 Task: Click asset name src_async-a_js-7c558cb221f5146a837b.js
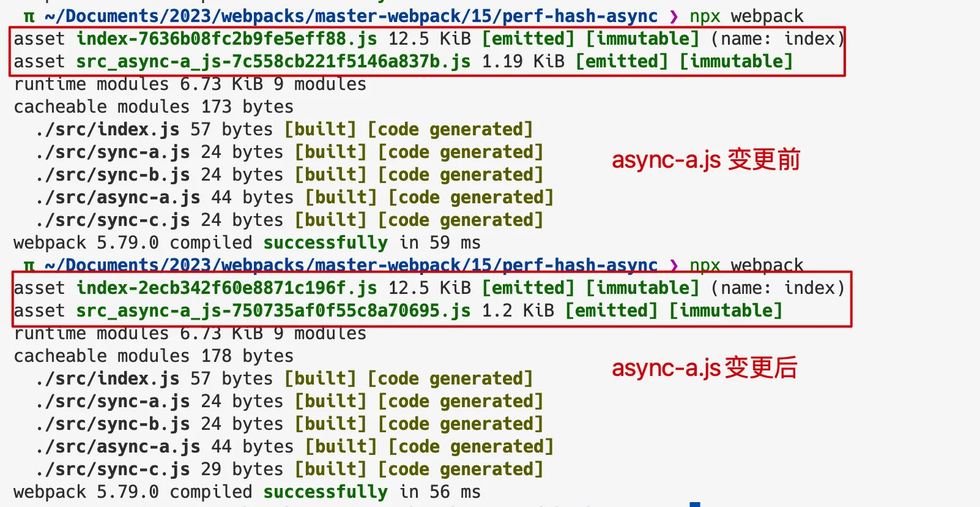[273, 61]
